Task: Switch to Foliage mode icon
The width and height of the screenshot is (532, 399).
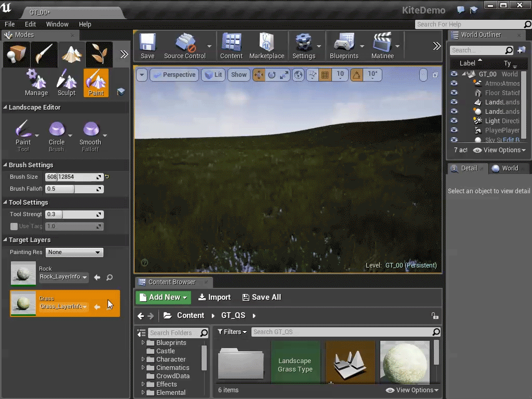Action: pyautogui.click(x=99, y=55)
